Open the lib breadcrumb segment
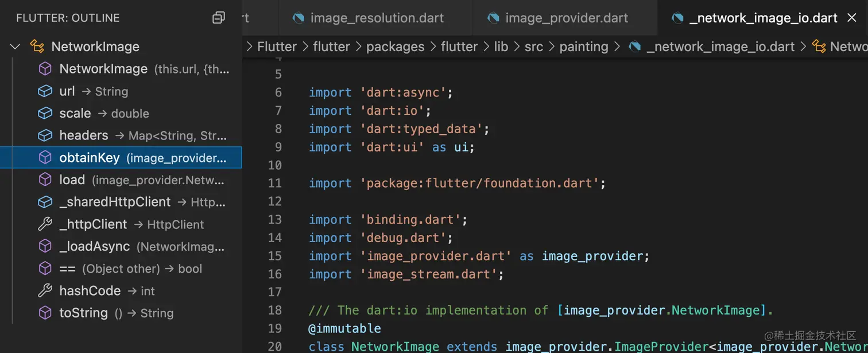The width and height of the screenshot is (868, 353). (501, 46)
